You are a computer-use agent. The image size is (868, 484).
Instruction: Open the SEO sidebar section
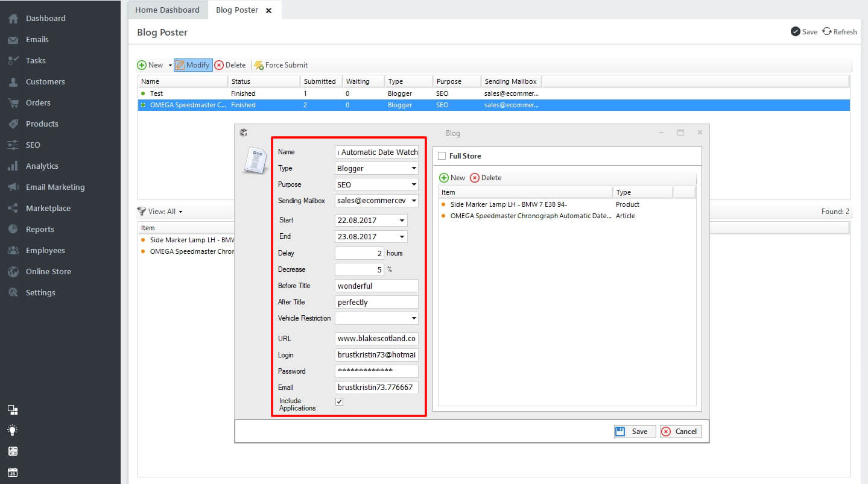point(33,145)
